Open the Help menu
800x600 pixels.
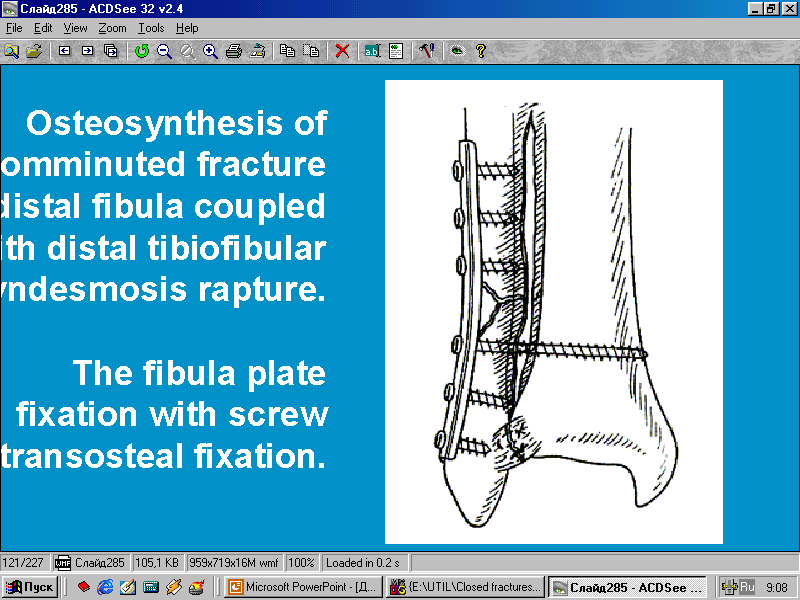[x=187, y=28]
